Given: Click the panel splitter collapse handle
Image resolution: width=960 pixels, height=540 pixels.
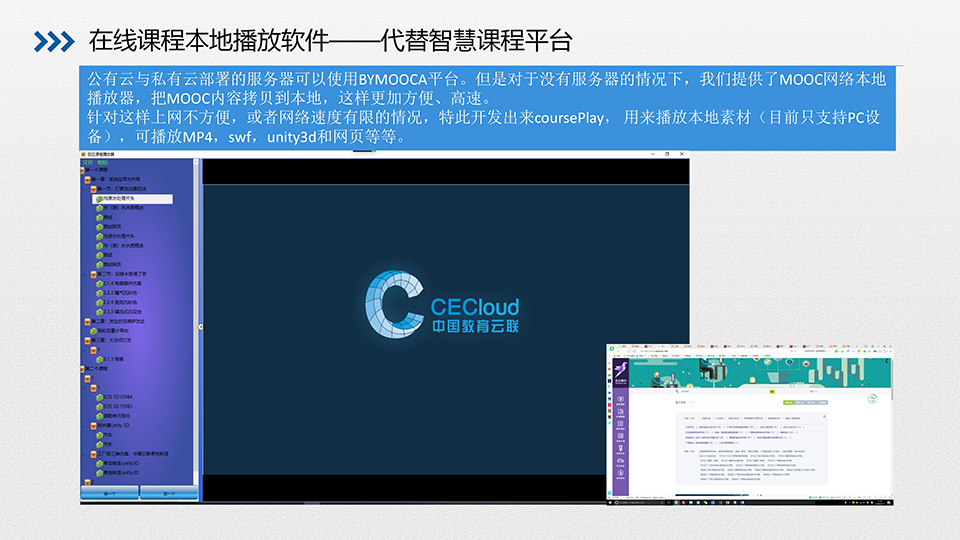Looking at the screenshot, I should point(201,327).
